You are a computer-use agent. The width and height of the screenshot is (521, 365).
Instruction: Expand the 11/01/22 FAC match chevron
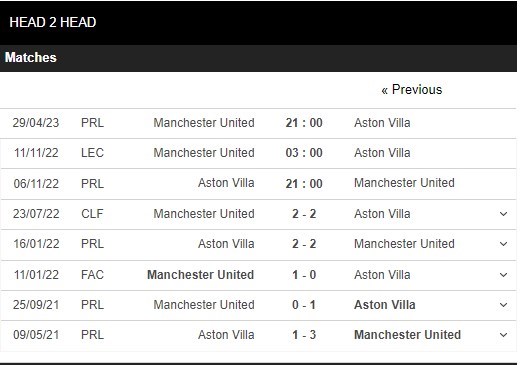coord(503,275)
